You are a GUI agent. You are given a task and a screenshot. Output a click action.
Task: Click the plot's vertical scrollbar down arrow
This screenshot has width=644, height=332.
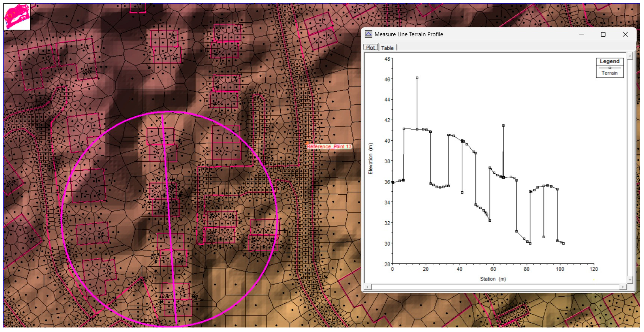[630, 280]
